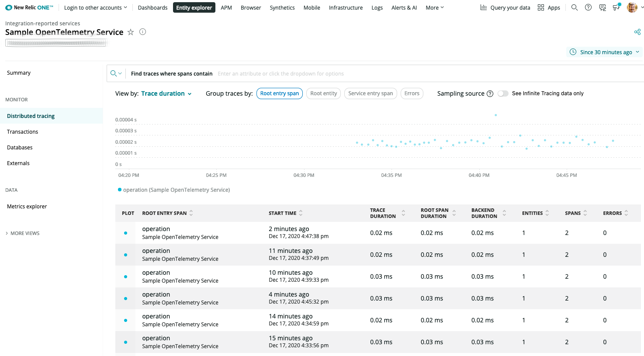
Task: Favorite the service with the star icon
Action: [131, 32]
